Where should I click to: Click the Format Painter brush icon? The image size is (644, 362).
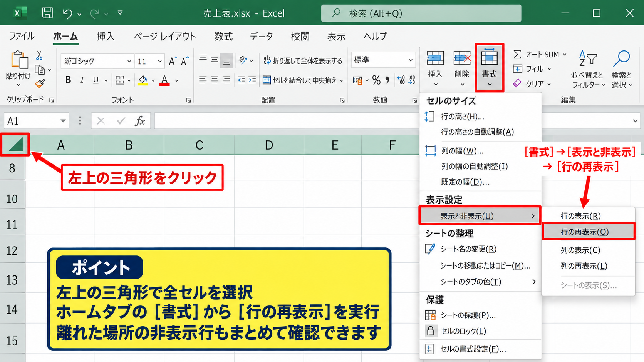(x=40, y=83)
